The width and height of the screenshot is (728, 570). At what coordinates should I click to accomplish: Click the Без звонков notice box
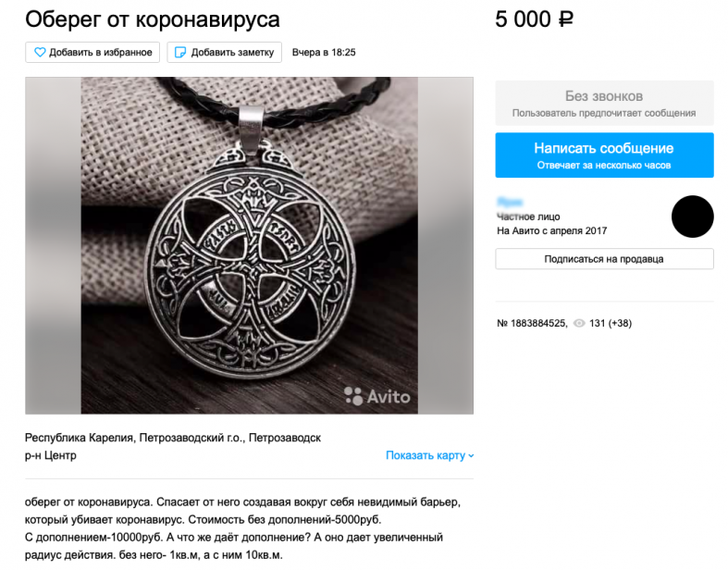coord(604,103)
